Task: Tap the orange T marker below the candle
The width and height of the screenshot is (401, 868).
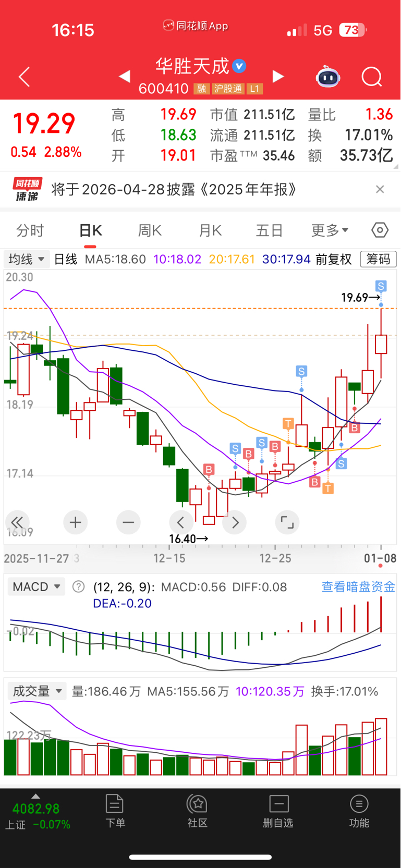Action: click(328, 488)
